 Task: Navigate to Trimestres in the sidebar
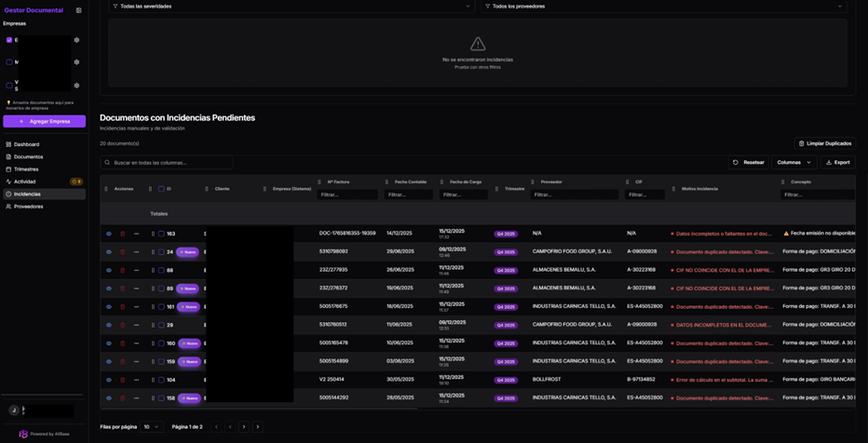click(x=26, y=169)
